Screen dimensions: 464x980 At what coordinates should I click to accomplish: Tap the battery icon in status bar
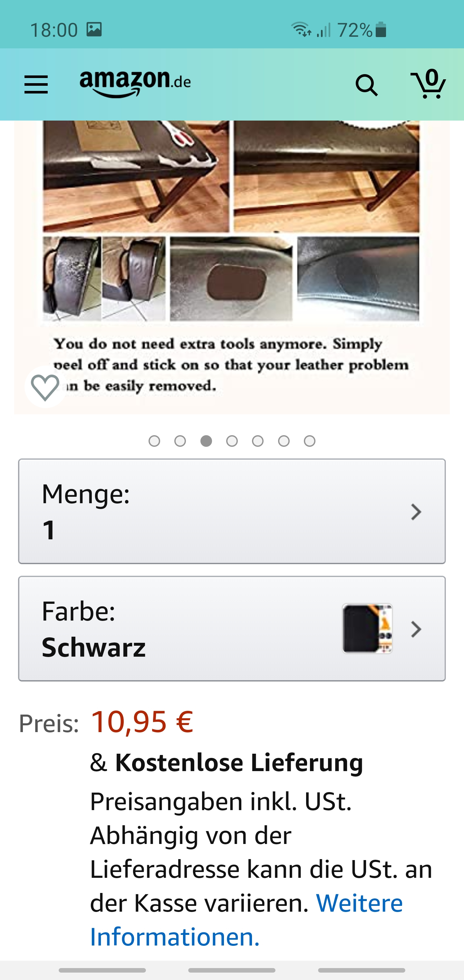coord(381,29)
